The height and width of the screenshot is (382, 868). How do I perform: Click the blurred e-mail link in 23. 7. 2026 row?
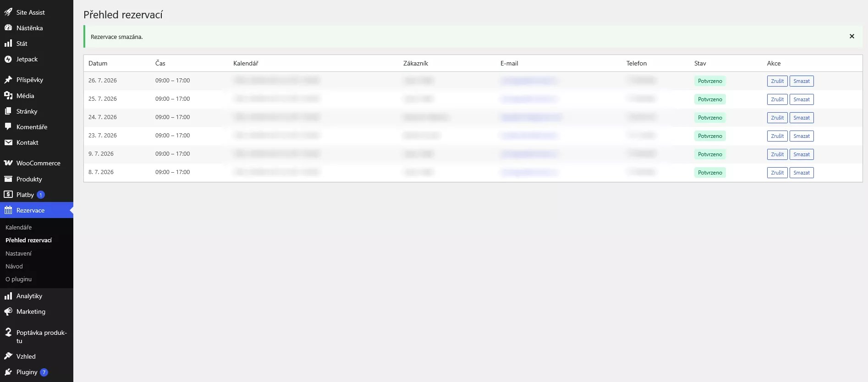[x=529, y=136]
